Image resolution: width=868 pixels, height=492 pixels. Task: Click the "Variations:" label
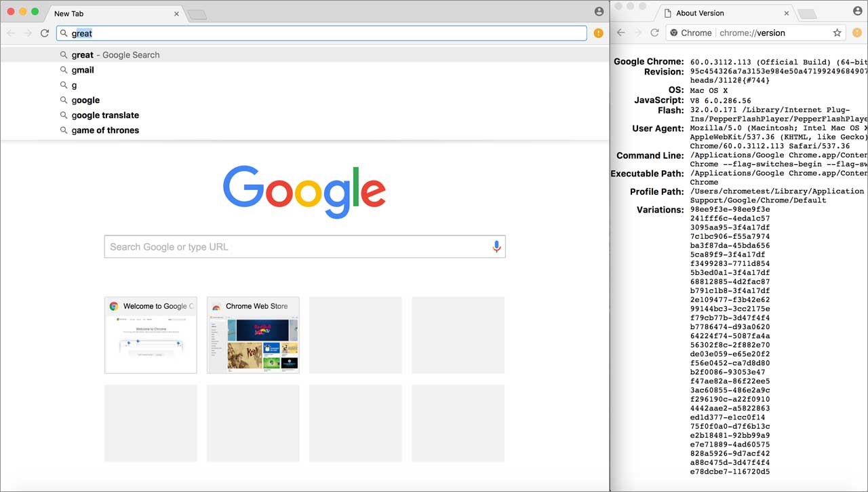click(x=660, y=210)
